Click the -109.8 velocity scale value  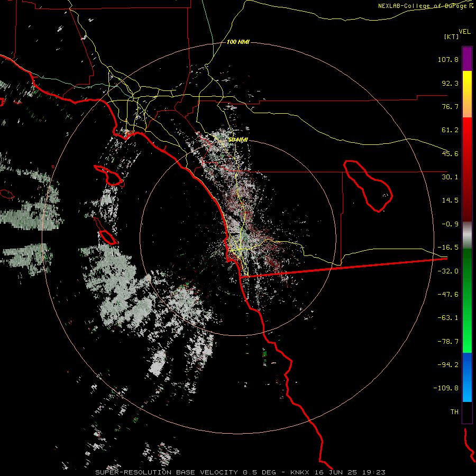pyautogui.click(x=446, y=388)
